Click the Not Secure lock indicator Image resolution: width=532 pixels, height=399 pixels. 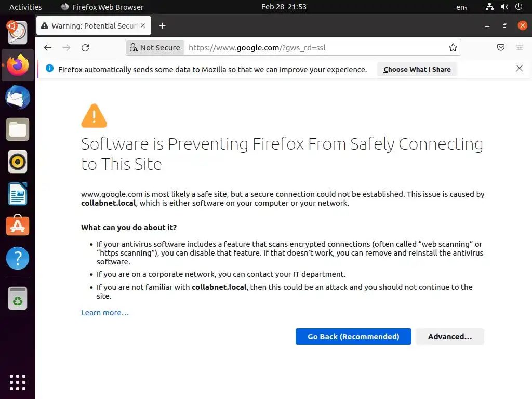tap(155, 48)
